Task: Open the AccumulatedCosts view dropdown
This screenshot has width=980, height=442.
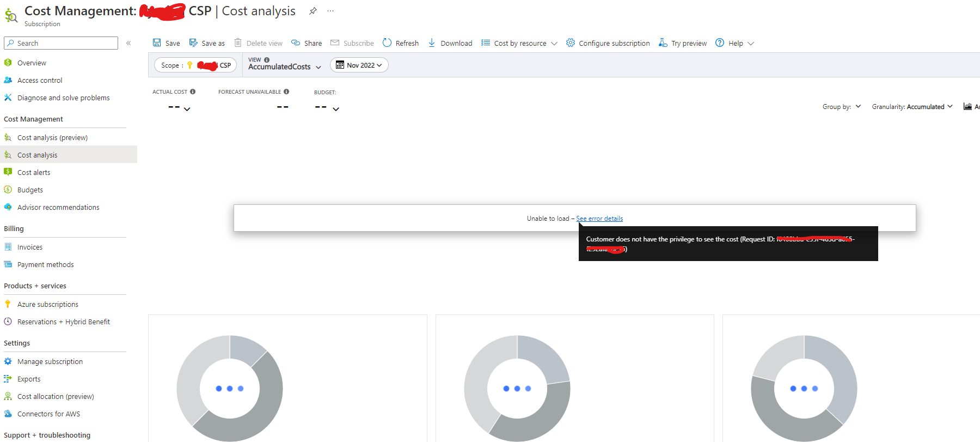Action: point(285,66)
